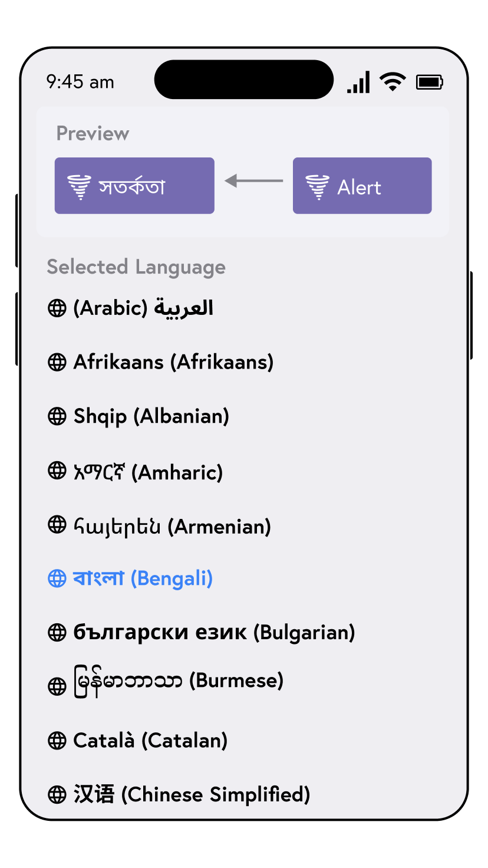
Task: Tap the Wi-Fi status icon
Action: click(393, 81)
